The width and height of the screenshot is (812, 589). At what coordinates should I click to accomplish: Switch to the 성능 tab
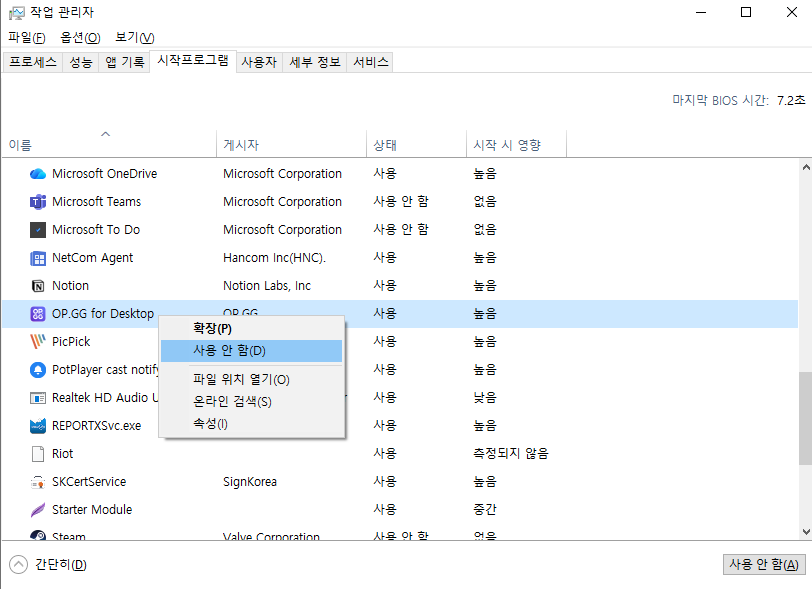[81, 62]
